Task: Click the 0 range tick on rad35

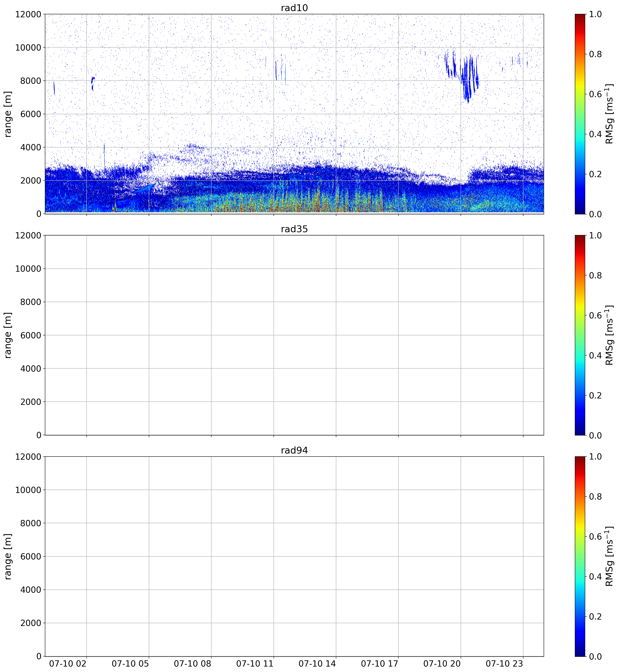Action: pos(39,435)
